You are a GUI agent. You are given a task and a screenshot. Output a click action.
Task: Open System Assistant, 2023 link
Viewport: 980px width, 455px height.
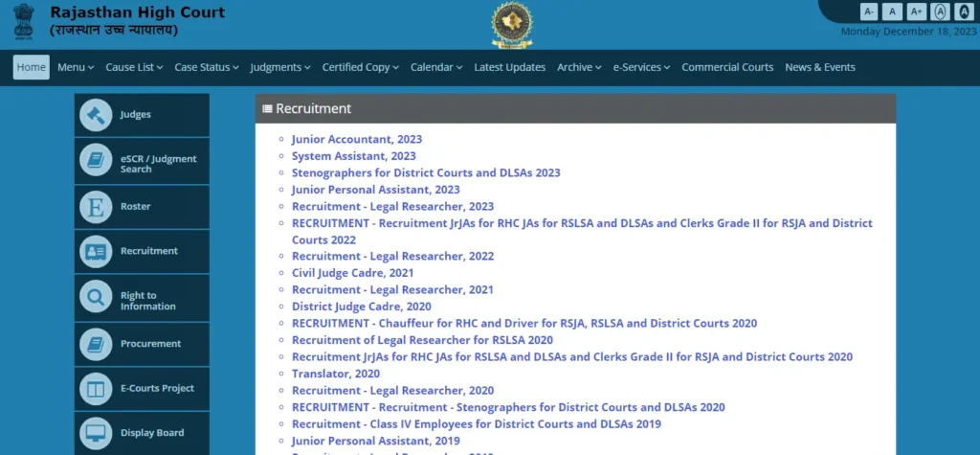click(354, 156)
